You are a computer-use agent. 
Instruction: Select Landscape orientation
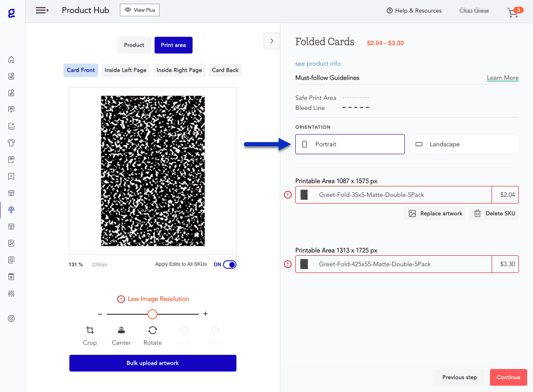click(x=464, y=144)
